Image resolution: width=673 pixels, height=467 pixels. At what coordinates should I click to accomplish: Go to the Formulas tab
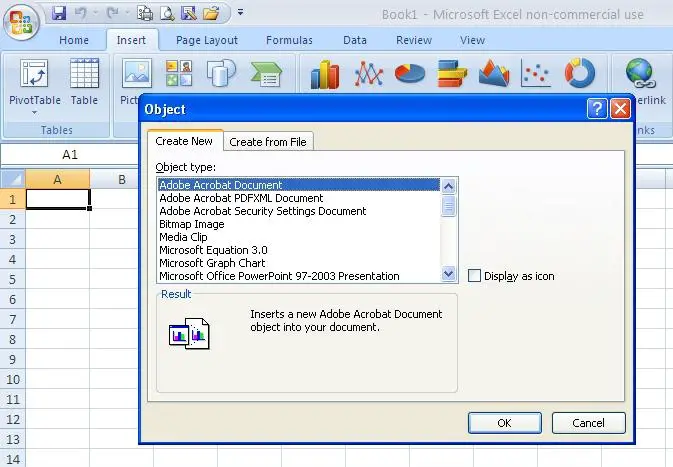click(289, 40)
